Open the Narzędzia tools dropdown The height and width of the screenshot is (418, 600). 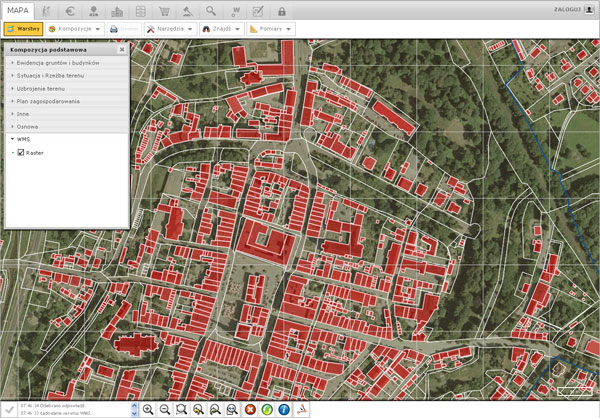click(x=170, y=29)
